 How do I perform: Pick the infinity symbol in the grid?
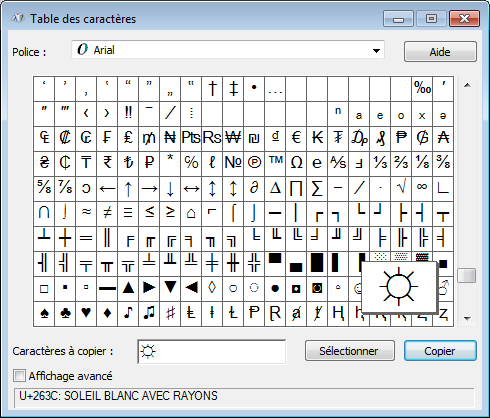422,189
